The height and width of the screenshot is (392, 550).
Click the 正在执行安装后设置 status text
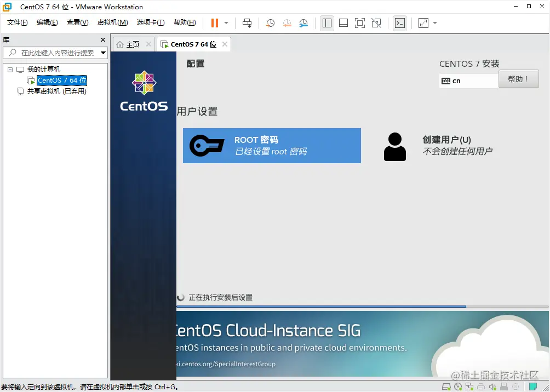(x=221, y=298)
